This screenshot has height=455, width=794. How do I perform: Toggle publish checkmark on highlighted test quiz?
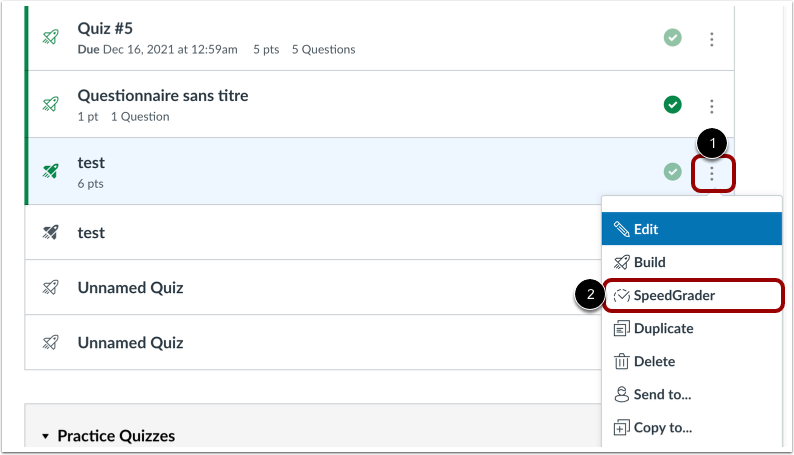pos(673,172)
